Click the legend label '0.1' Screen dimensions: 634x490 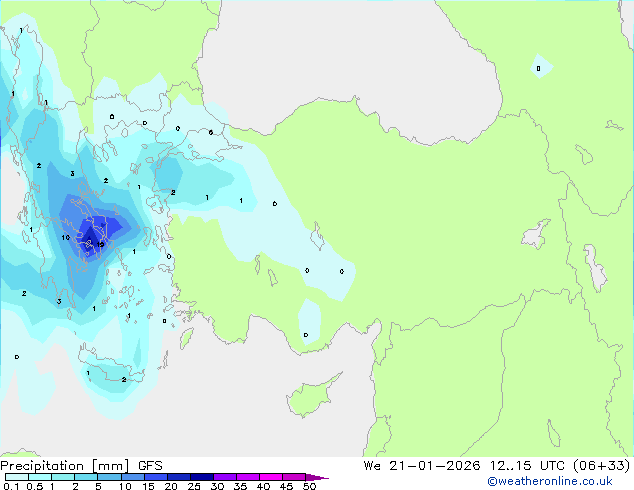pyautogui.click(x=11, y=486)
